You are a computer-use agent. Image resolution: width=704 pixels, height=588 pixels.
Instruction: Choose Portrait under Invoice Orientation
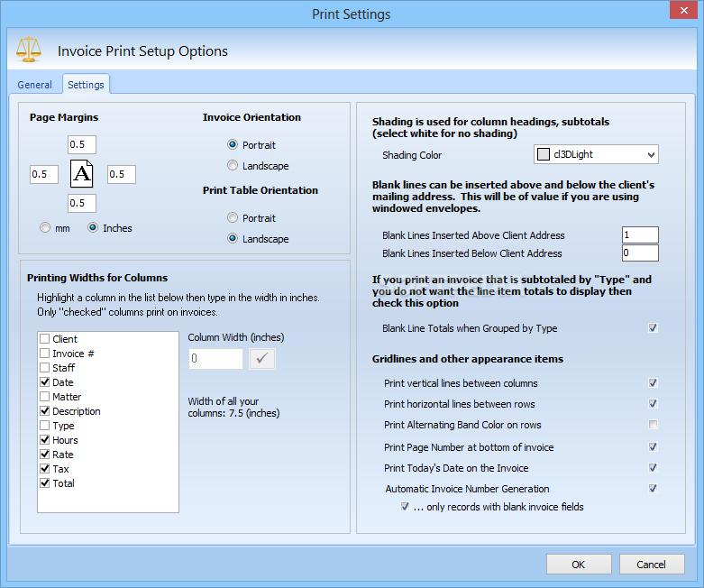[x=233, y=144]
